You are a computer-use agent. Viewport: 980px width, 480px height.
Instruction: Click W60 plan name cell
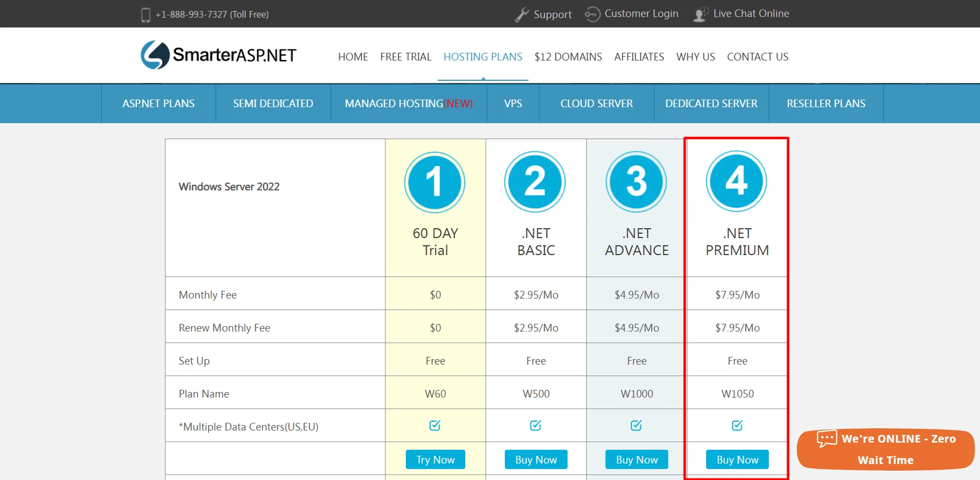click(436, 394)
